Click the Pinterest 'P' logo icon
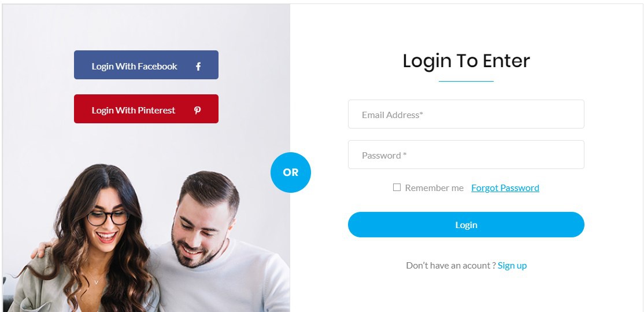The image size is (644, 312). tap(198, 110)
